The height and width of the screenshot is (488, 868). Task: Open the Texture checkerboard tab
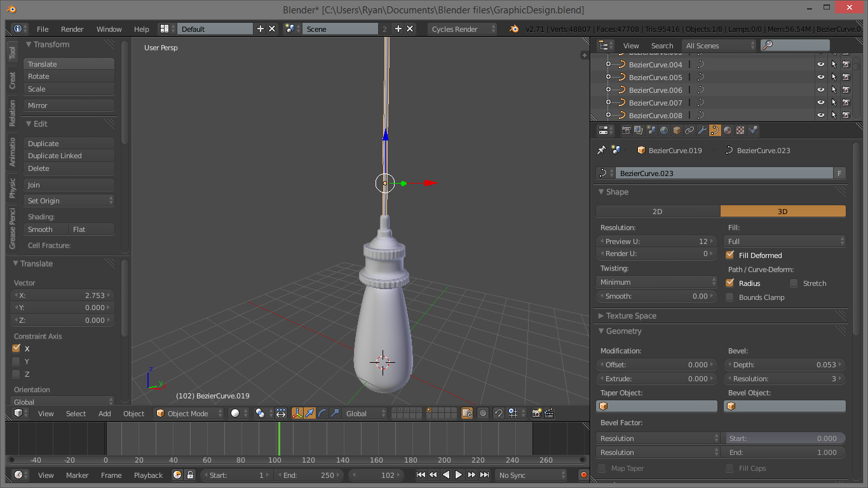pos(740,130)
